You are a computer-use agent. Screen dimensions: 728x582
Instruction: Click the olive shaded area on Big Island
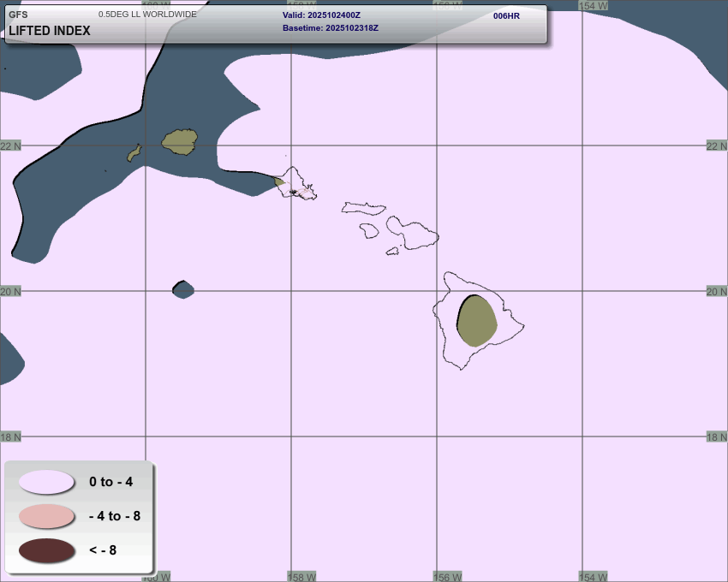[477, 321]
